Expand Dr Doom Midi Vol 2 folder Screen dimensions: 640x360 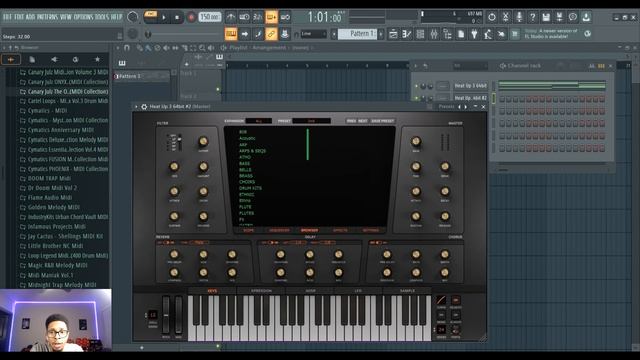[49, 188]
